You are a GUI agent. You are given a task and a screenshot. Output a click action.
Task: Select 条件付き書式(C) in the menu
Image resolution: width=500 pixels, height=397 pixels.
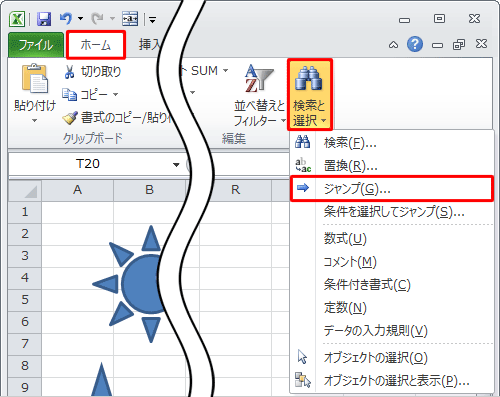[392, 285]
